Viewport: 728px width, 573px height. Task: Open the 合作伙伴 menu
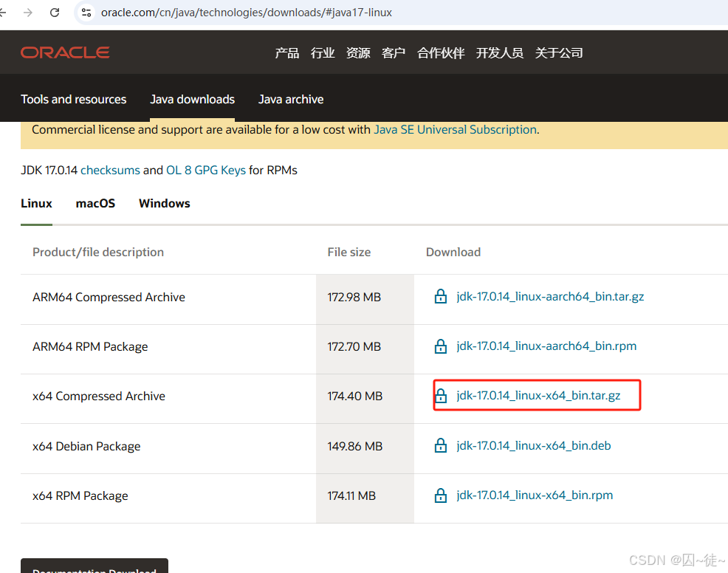click(x=441, y=53)
